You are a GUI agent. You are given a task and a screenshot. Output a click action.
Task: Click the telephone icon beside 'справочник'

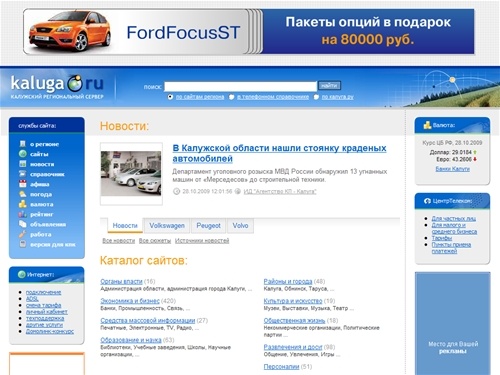point(23,174)
